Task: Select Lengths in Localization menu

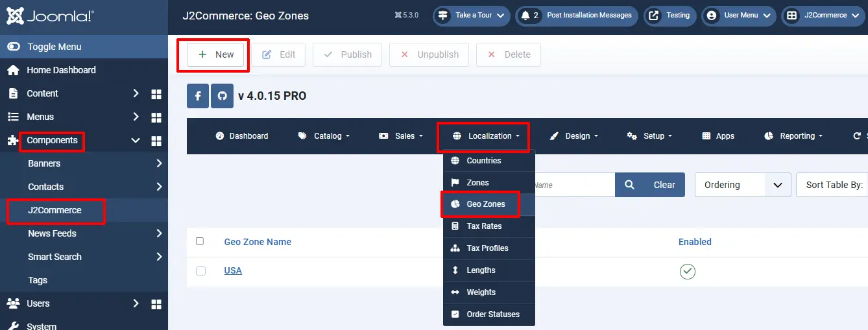Action: tap(489, 270)
